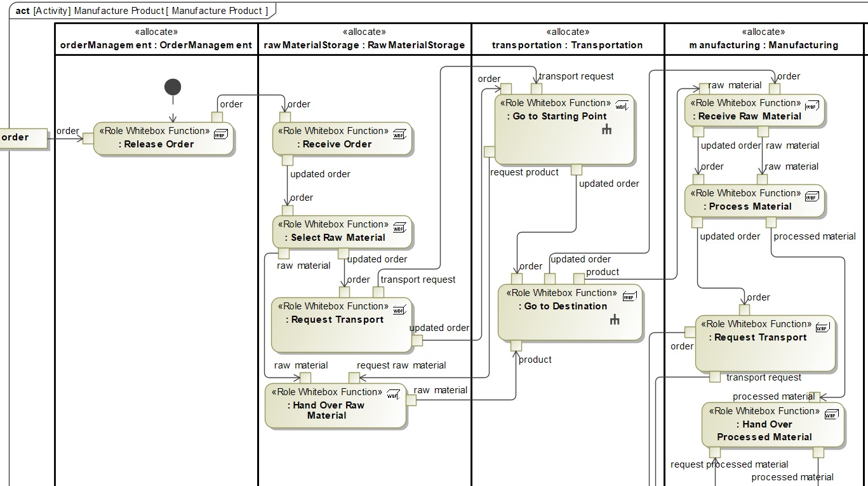Screen dimensions: 868x486
Task: Select the Receive Order action
Action: [342, 138]
